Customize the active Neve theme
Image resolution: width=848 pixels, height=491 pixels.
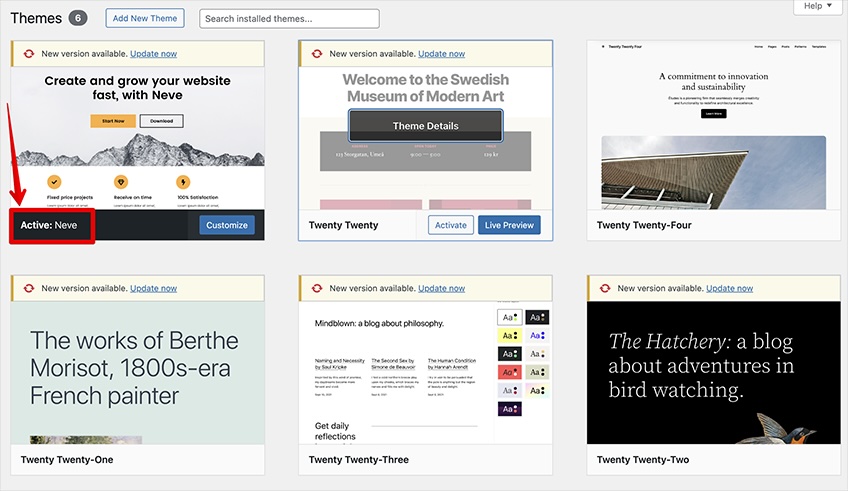pos(227,225)
